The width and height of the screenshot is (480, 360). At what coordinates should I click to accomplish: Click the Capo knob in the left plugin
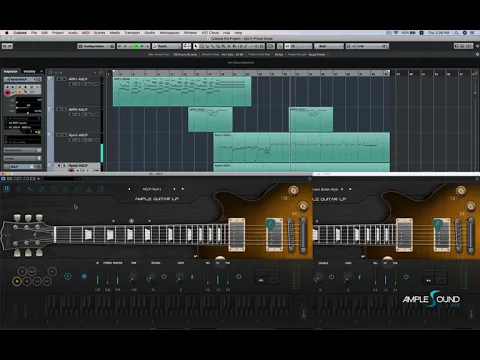pyautogui.click(x=180, y=277)
